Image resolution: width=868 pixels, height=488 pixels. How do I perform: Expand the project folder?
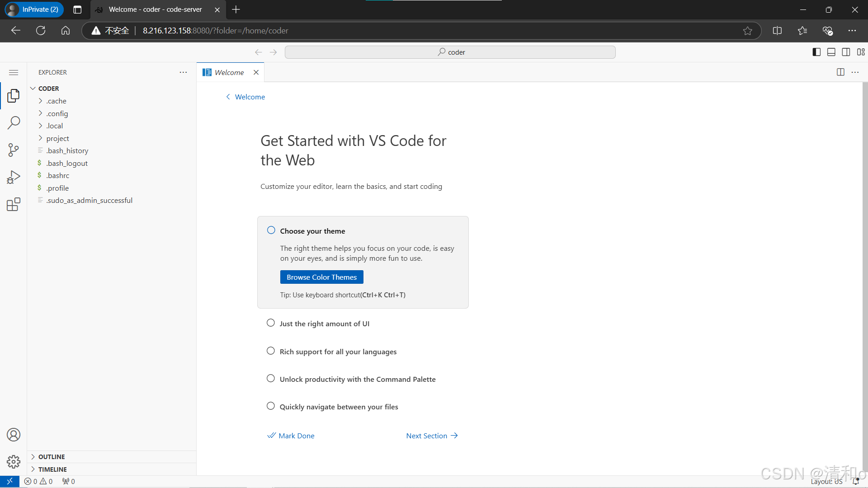click(x=112, y=138)
